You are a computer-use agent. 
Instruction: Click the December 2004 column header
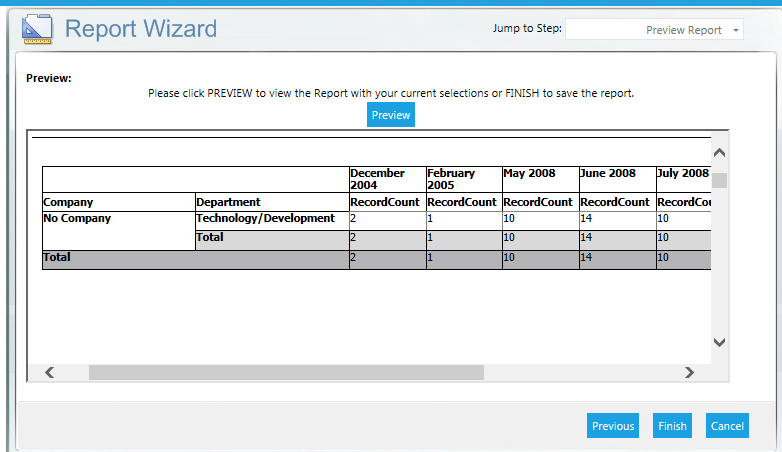point(377,179)
